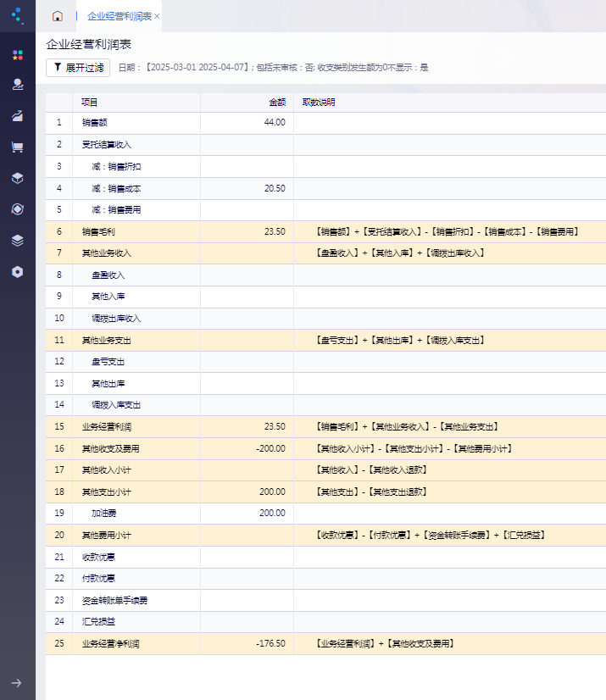Open the hexagon settings sidebar icon

click(18, 272)
